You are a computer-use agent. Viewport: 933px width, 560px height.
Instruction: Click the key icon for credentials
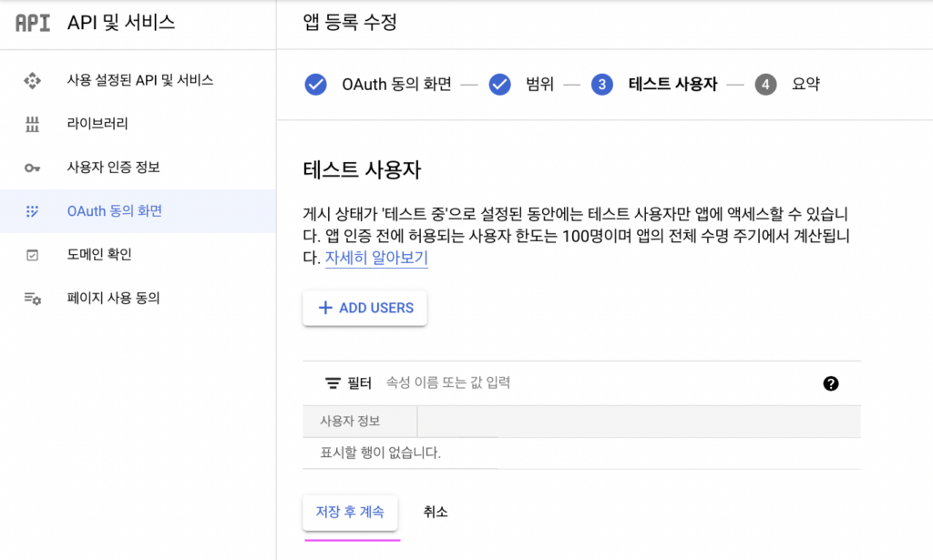point(33,168)
